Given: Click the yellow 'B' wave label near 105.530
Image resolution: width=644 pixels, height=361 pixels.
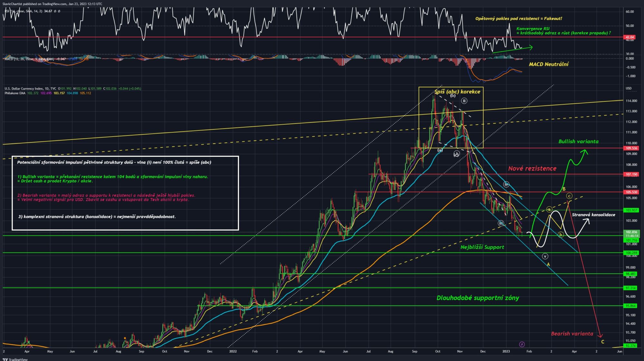Looking at the screenshot, I should [x=564, y=189].
